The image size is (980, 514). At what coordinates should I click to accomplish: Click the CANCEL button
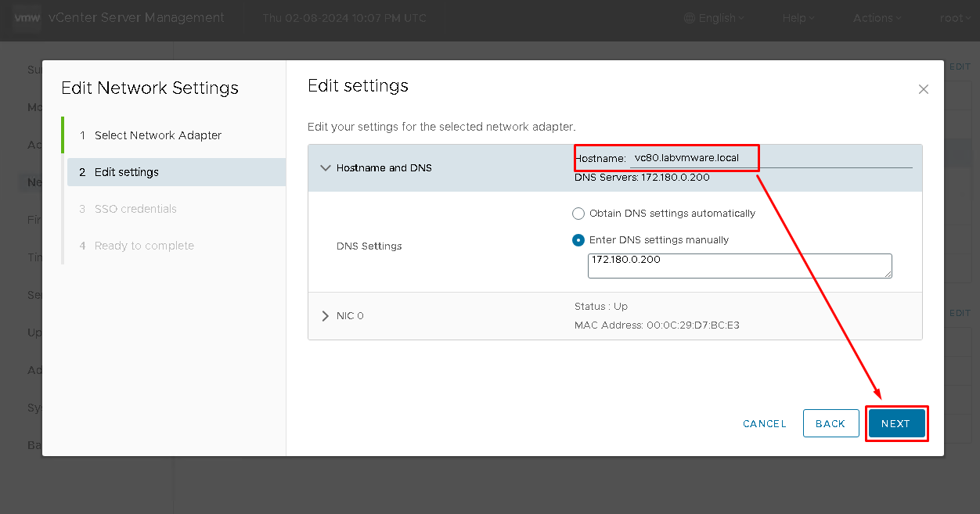click(x=764, y=423)
